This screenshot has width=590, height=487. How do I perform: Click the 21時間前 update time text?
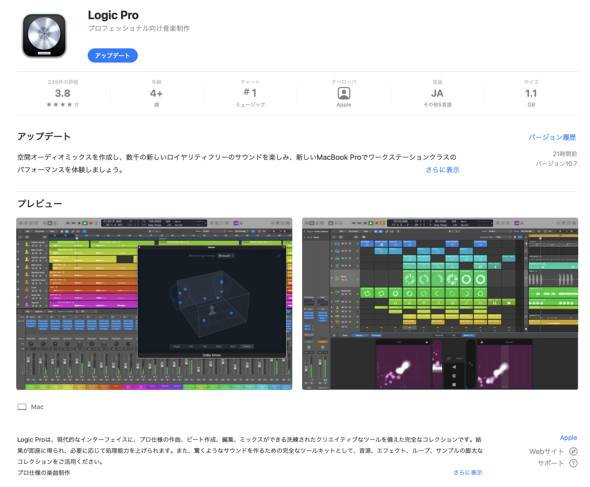pos(564,154)
